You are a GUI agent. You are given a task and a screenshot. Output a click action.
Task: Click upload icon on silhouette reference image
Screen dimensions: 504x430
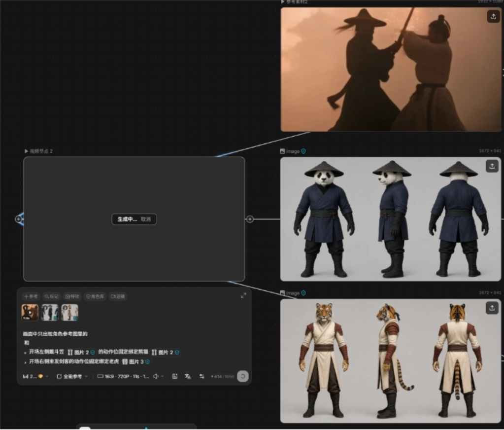(493, 16)
